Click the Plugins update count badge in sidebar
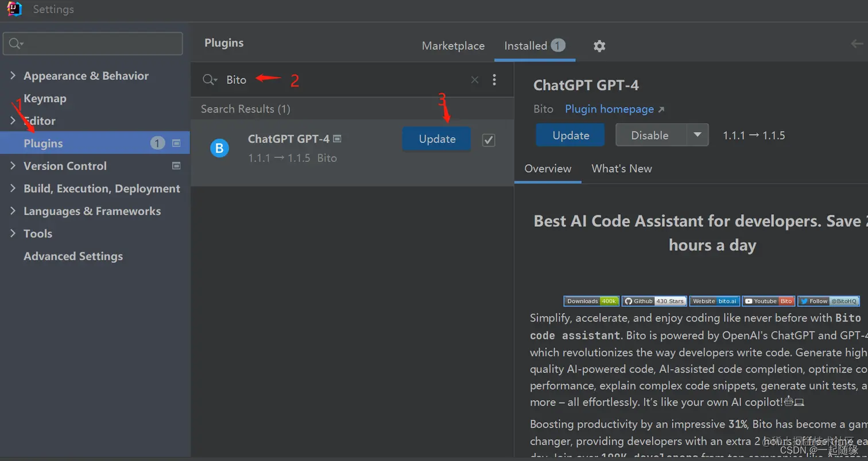Viewport: 868px width, 461px height. [x=158, y=144]
